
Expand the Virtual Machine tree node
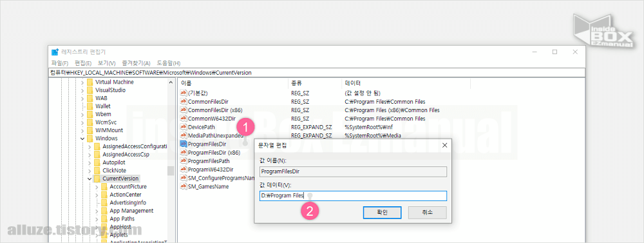point(82,82)
